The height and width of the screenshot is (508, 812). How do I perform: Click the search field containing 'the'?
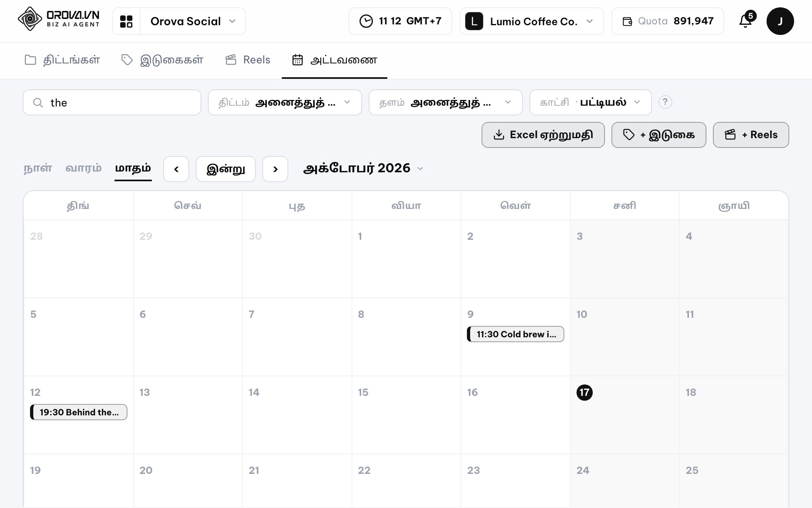click(x=112, y=102)
